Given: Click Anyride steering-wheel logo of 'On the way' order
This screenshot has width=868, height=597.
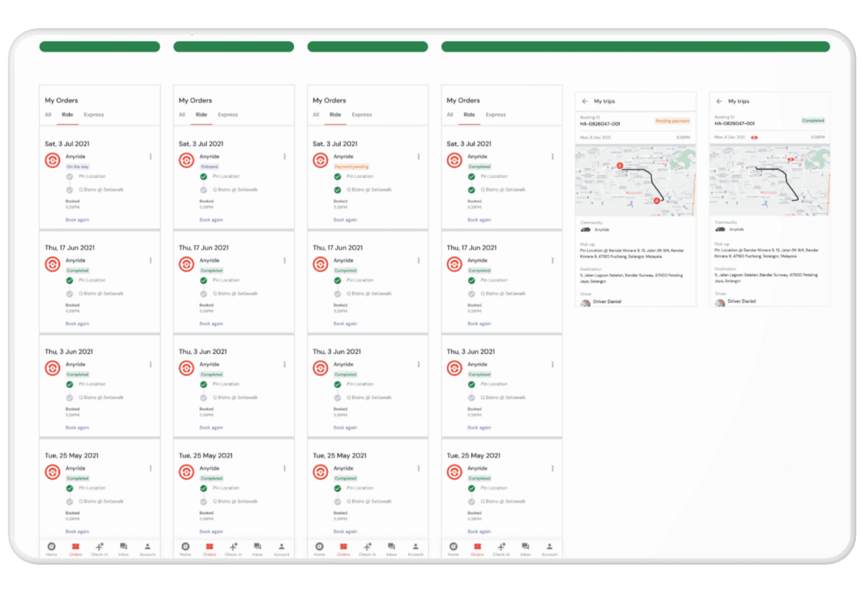Looking at the screenshot, I should (53, 160).
